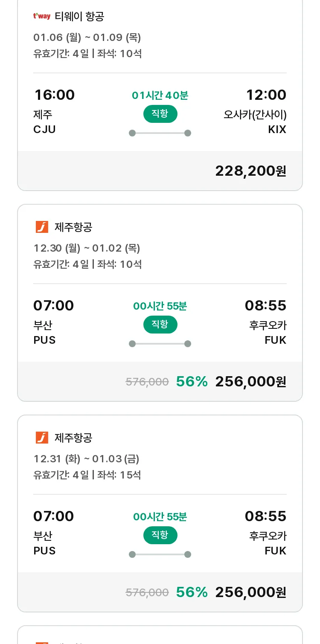Tap the T'way airline logo

[x=42, y=17]
